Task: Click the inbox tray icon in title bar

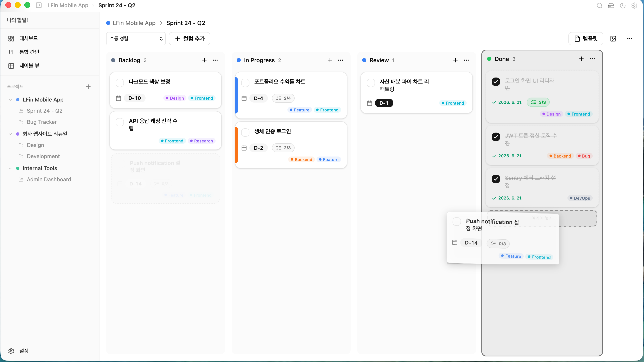Action: point(611,6)
